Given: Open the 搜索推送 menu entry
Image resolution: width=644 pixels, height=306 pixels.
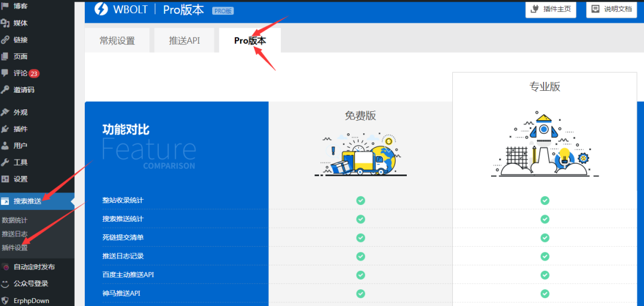Looking at the screenshot, I should (x=27, y=201).
